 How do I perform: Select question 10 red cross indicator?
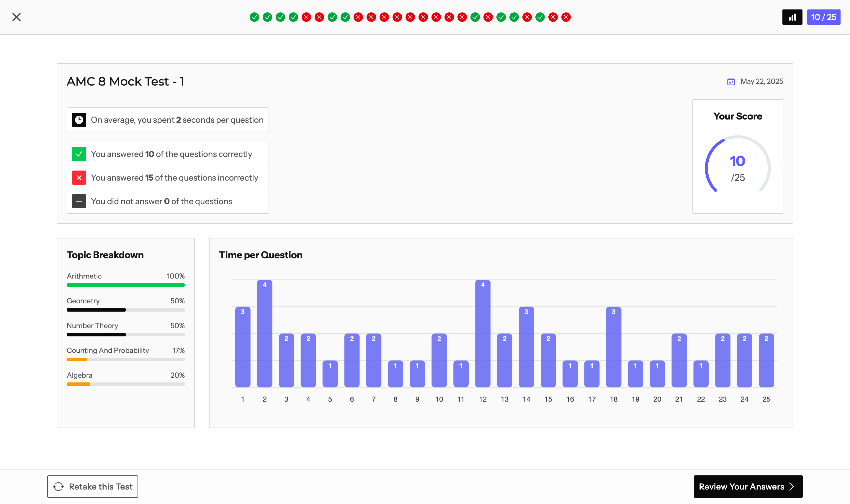click(371, 17)
